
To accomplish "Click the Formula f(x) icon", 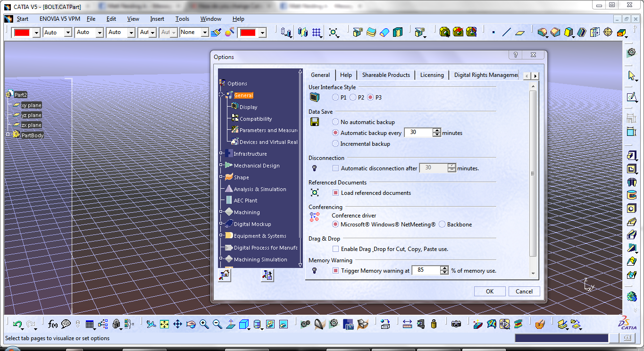I will (52, 324).
